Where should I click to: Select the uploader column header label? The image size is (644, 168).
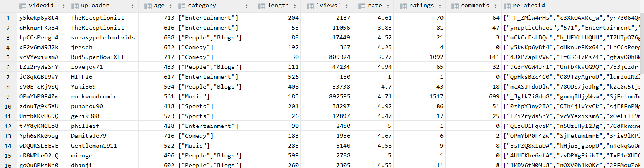coord(95,5)
